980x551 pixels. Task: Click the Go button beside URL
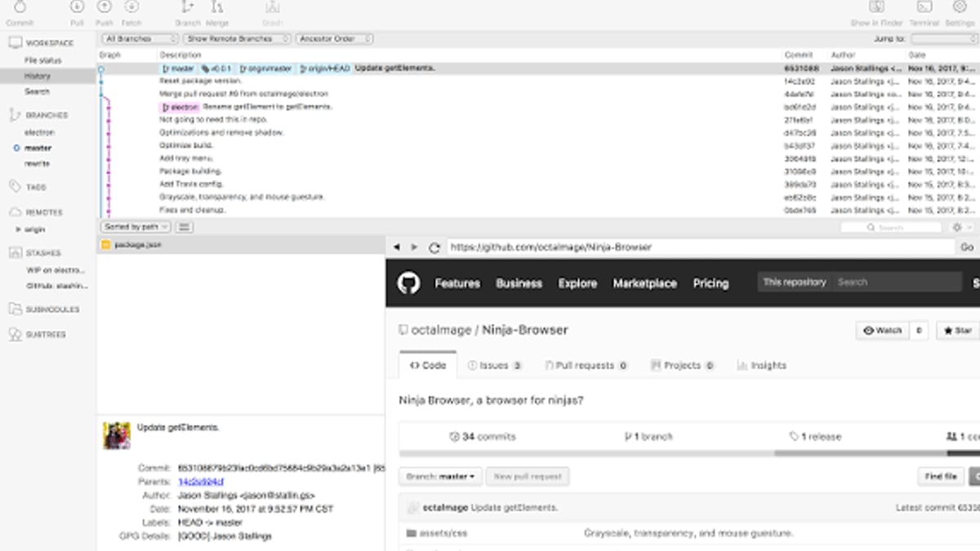tap(967, 247)
